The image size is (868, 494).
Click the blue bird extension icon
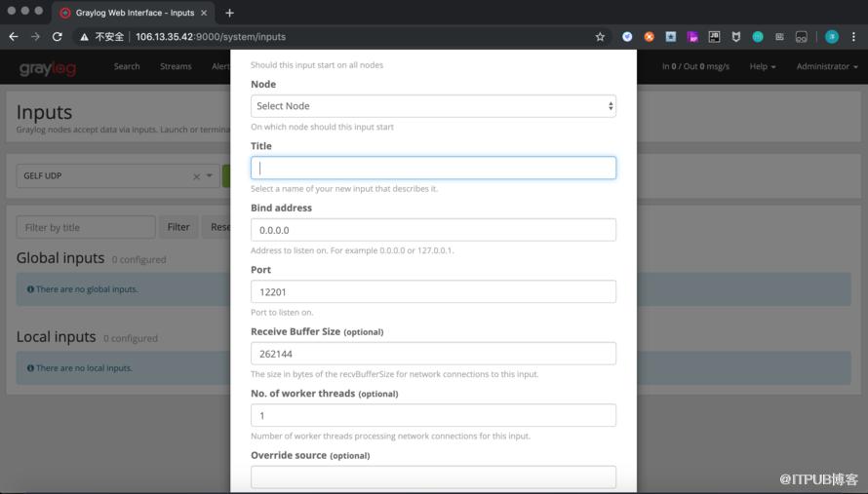(x=627, y=36)
